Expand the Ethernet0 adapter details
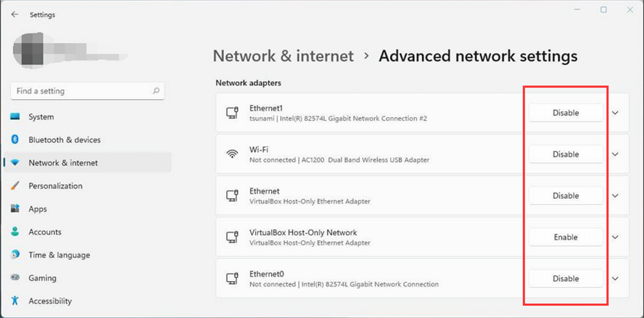 615,279
